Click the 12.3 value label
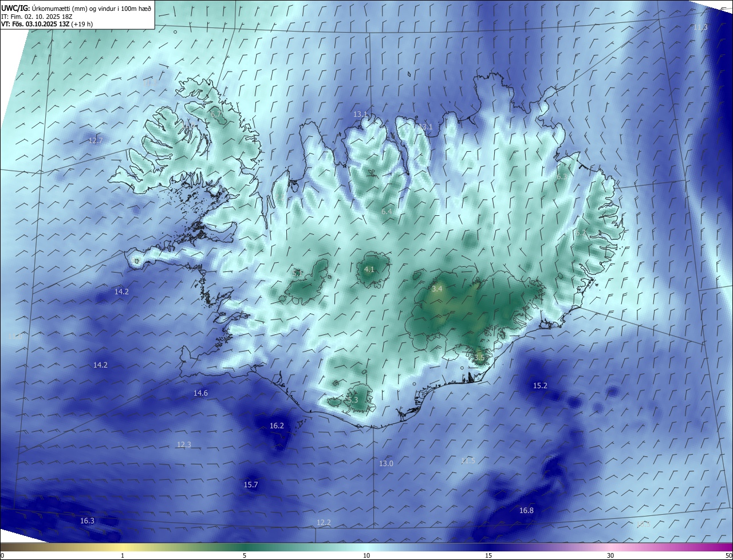733x560 pixels. (x=184, y=445)
